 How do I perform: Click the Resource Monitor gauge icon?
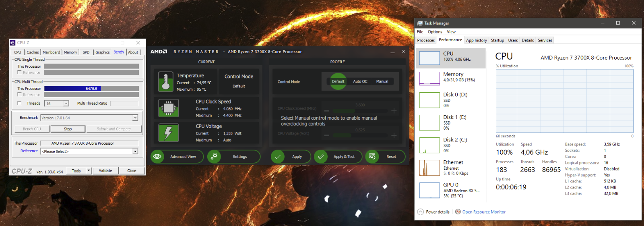tap(458, 212)
